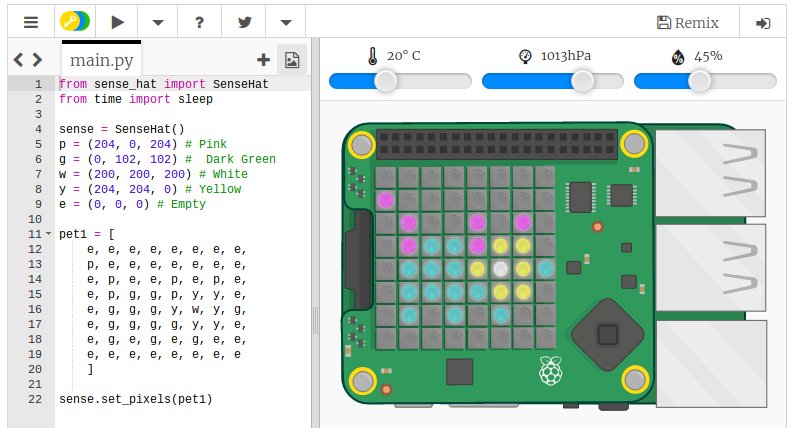The height and width of the screenshot is (428, 793).
Task: Go to next file tab arrow
Action: coord(37,60)
